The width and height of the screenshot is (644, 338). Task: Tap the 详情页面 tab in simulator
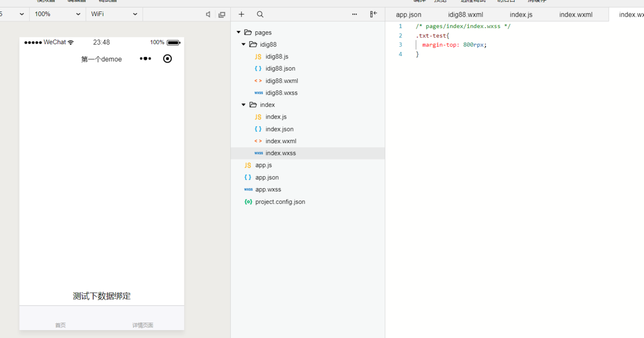[143, 325]
